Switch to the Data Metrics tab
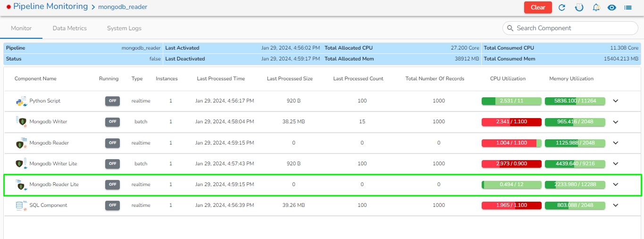Screen dimensions: 644x239 pos(70,28)
